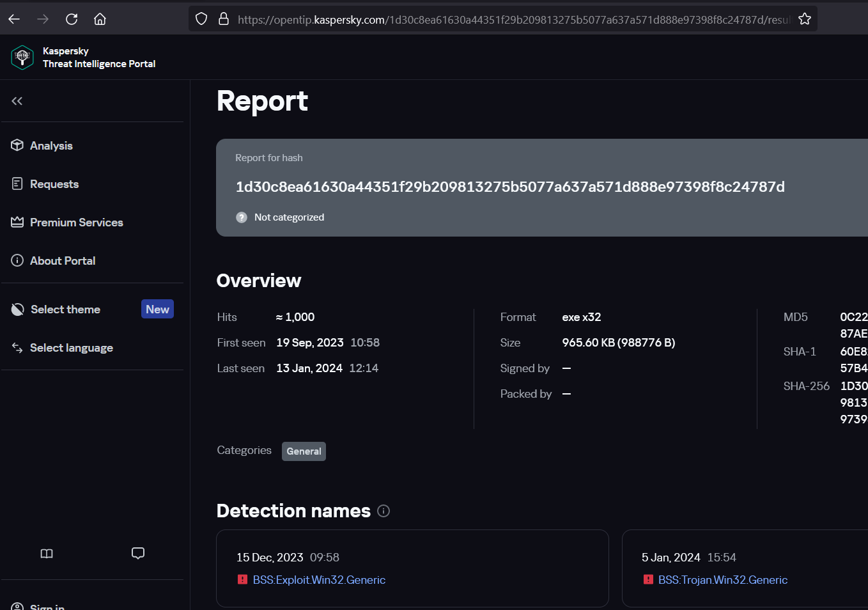Open the Select theme option
The width and height of the screenshot is (868, 610).
click(x=65, y=309)
